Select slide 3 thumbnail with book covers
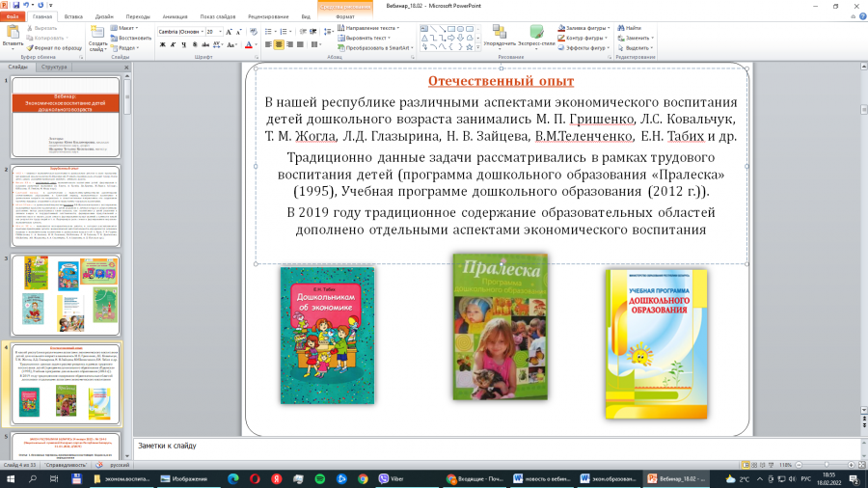 66,294
